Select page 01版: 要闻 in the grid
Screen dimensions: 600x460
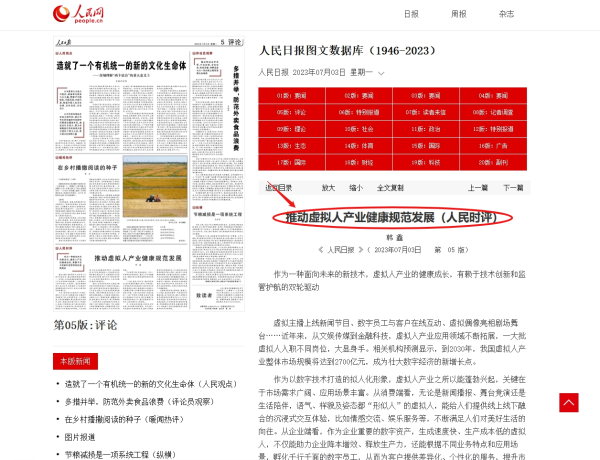click(x=292, y=97)
